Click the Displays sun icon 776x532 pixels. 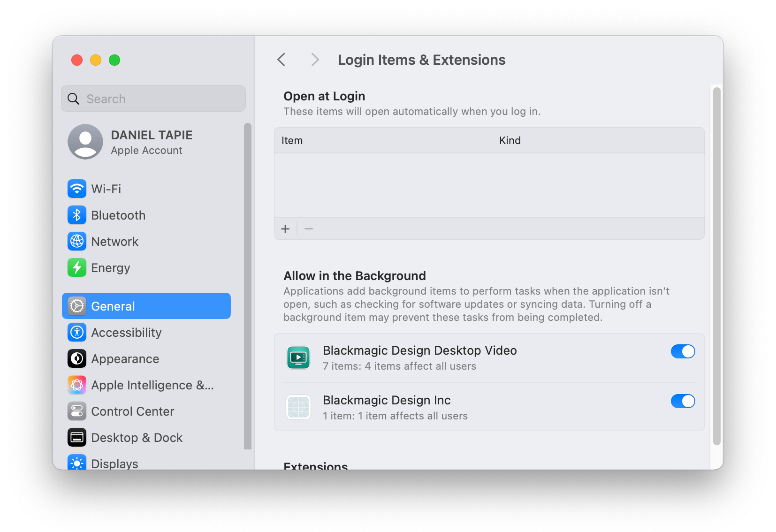(77, 463)
